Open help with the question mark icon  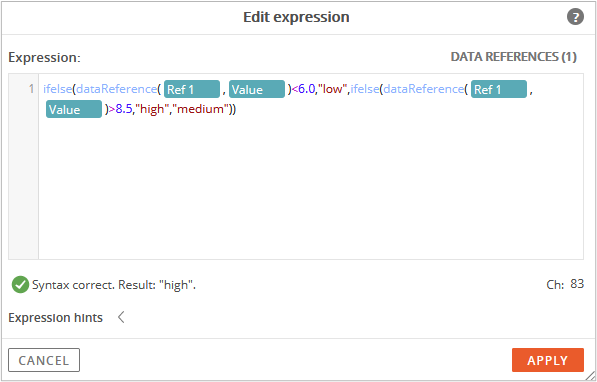coord(575,17)
